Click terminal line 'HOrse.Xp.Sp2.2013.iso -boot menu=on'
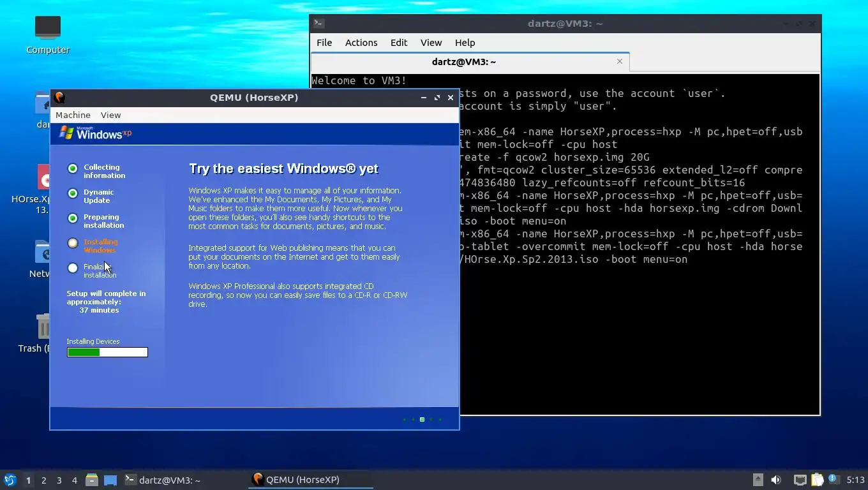This screenshot has height=490, width=868. pos(574,259)
